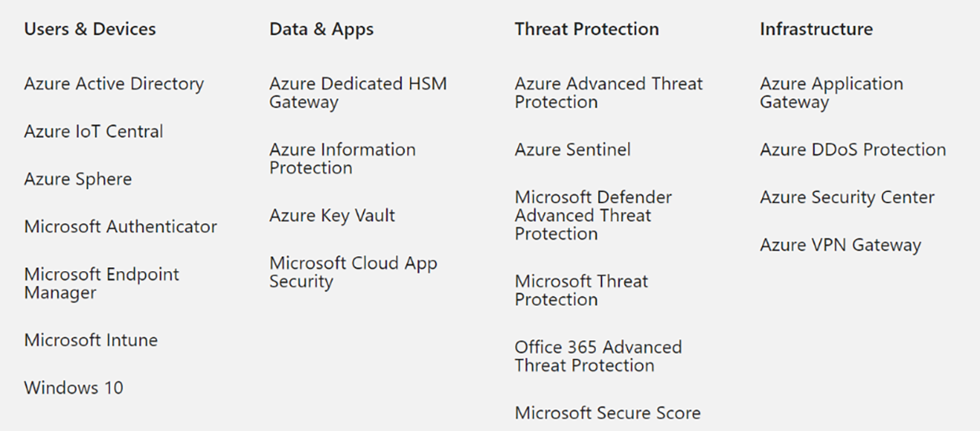Click the Azure IoT Central link
Viewport: 980px width, 431px height.
pyautogui.click(x=93, y=132)
